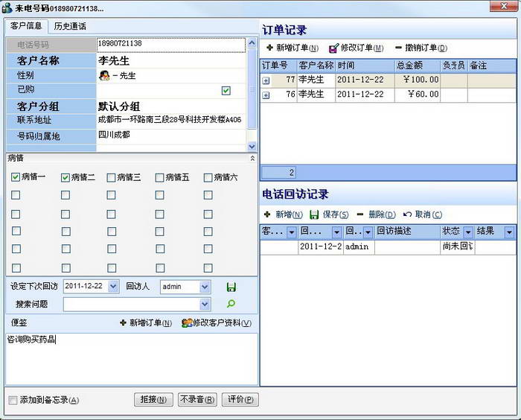Click the application icon in the title bar

7,8
